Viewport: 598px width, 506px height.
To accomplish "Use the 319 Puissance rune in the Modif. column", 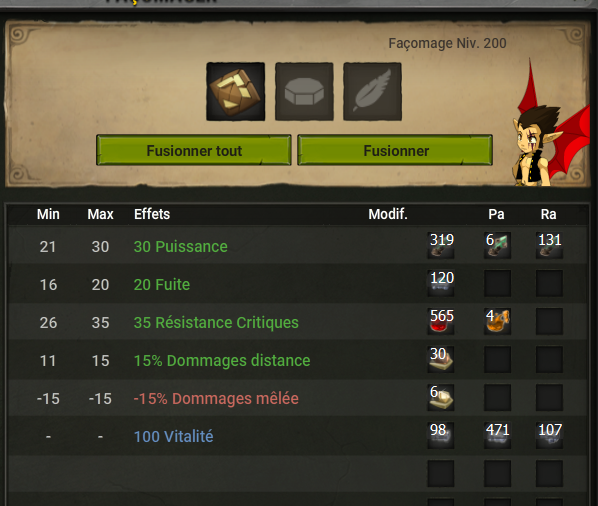I will click(441, 246).
